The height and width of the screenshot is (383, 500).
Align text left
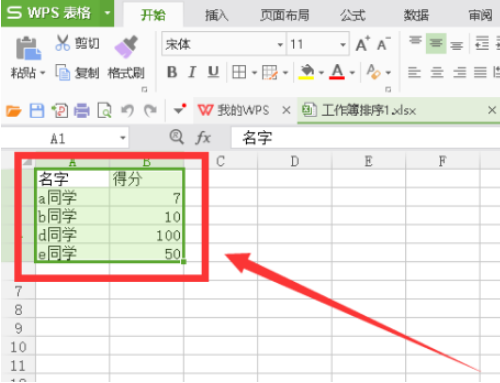point(414,72)
